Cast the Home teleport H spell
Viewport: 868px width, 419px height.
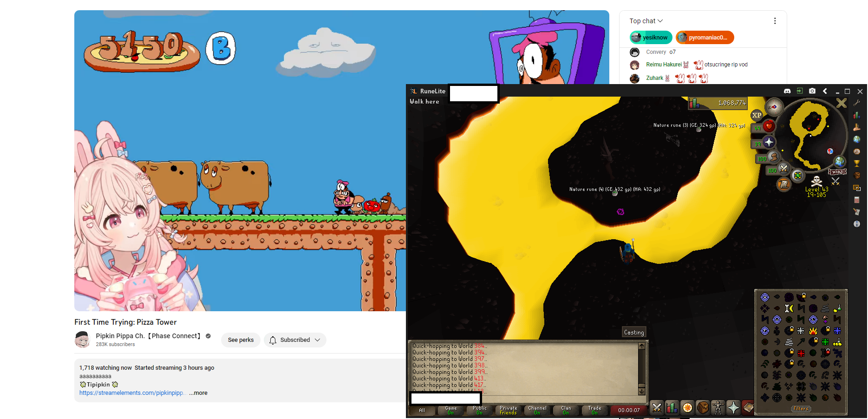(765, 297)
